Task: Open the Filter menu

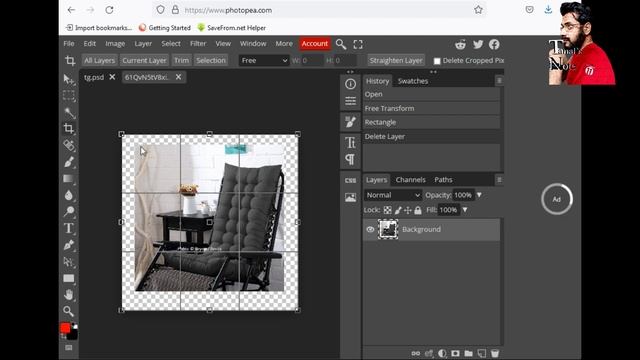Action: (198, 44)
